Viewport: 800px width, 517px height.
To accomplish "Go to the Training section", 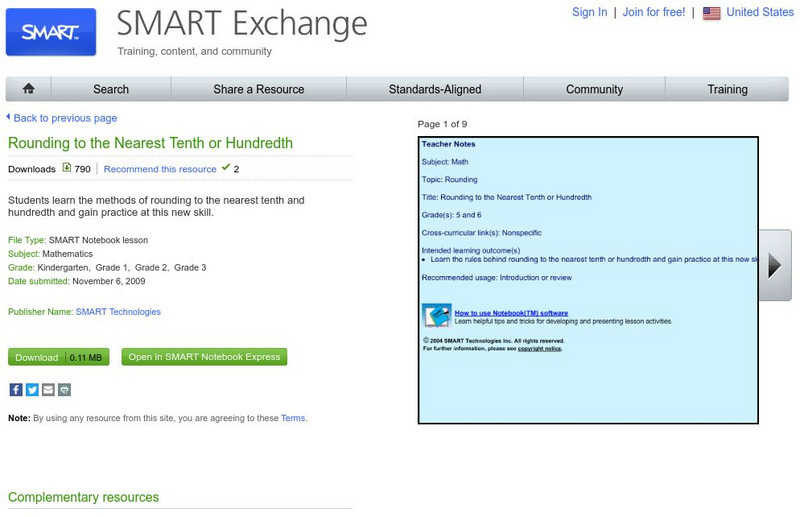I will pos(727,89).
